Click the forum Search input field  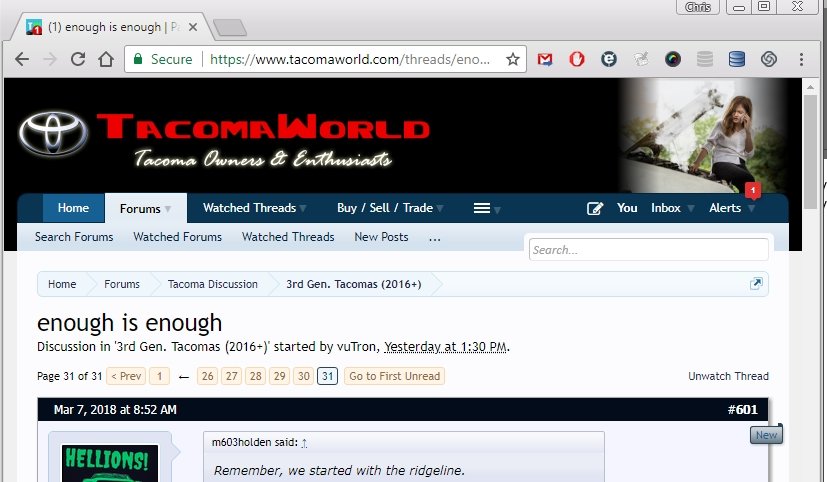tap(648, 249)
